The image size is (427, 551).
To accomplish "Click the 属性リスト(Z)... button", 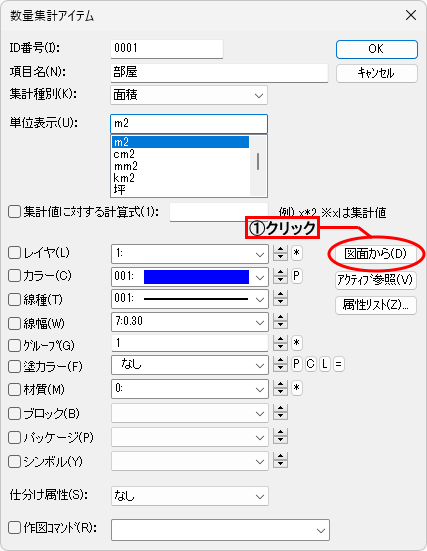I will [x=376, y=305].
